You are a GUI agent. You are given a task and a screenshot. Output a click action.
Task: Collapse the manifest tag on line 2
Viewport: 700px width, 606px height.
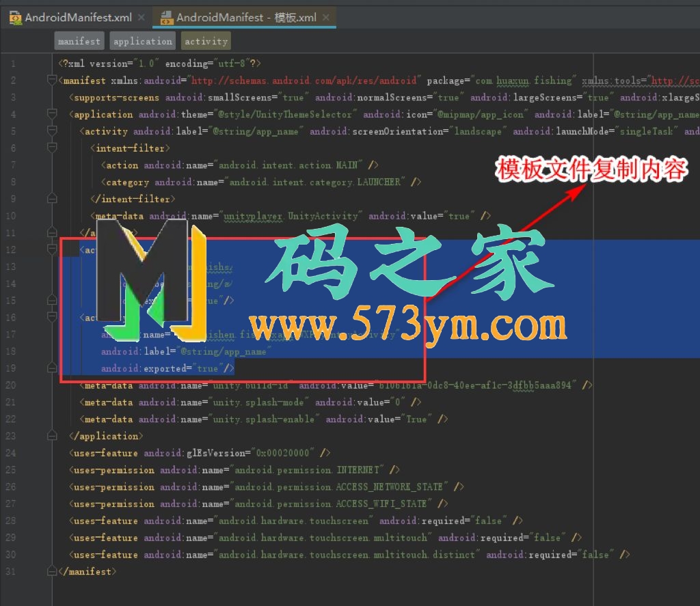[52, 81]
